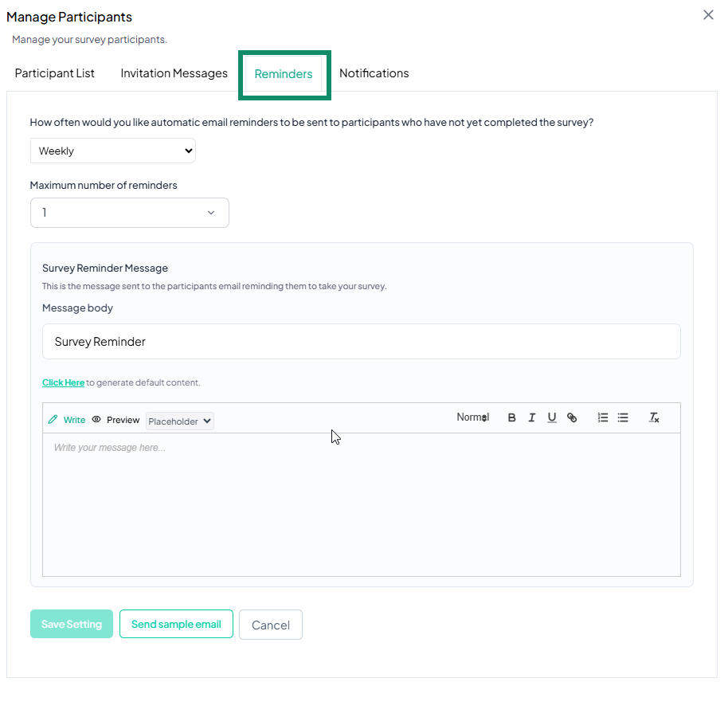
Task: Open the Normal text style selector
Action: (x=472, y=417)
